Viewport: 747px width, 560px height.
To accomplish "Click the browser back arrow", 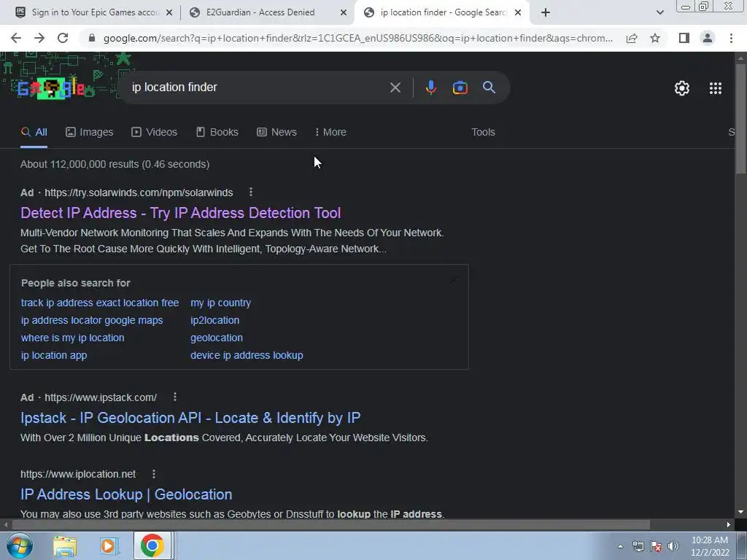I will tap(16, 38).
